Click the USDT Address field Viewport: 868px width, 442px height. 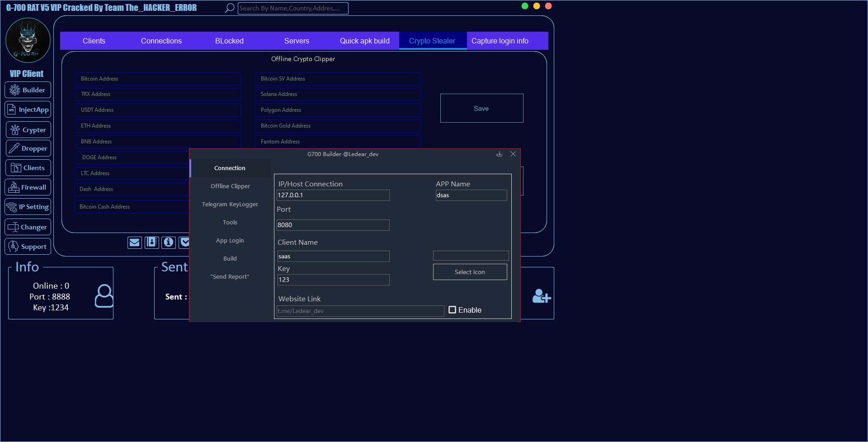[x=158, y=110]
